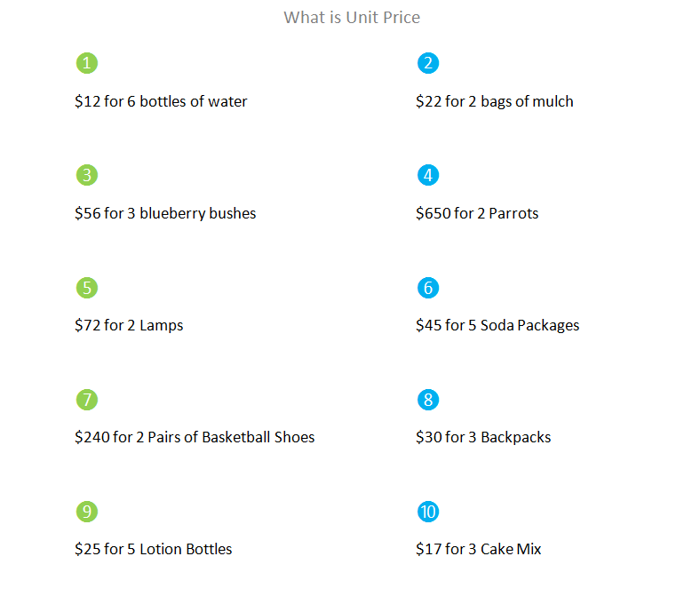700x604 pixels.
Task: Select the green number 3 circle
Action: (86, 175)
